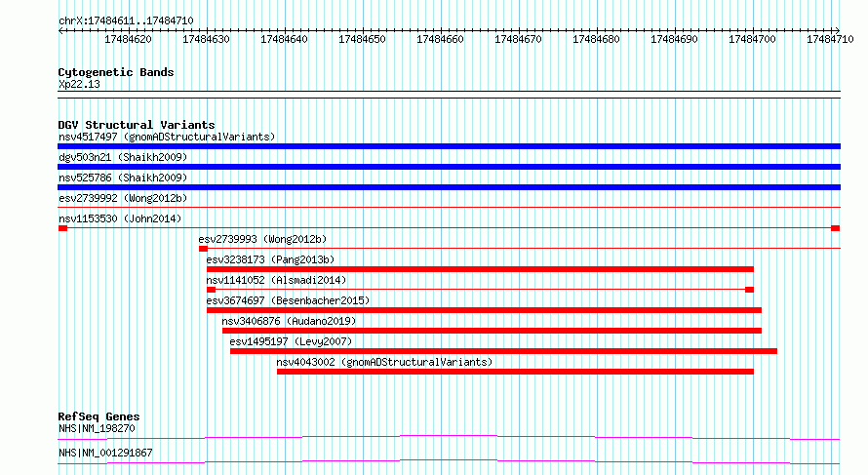
Task: Open nsv4043002 (gnomADStructuralVariants) label
Action: 384,362
